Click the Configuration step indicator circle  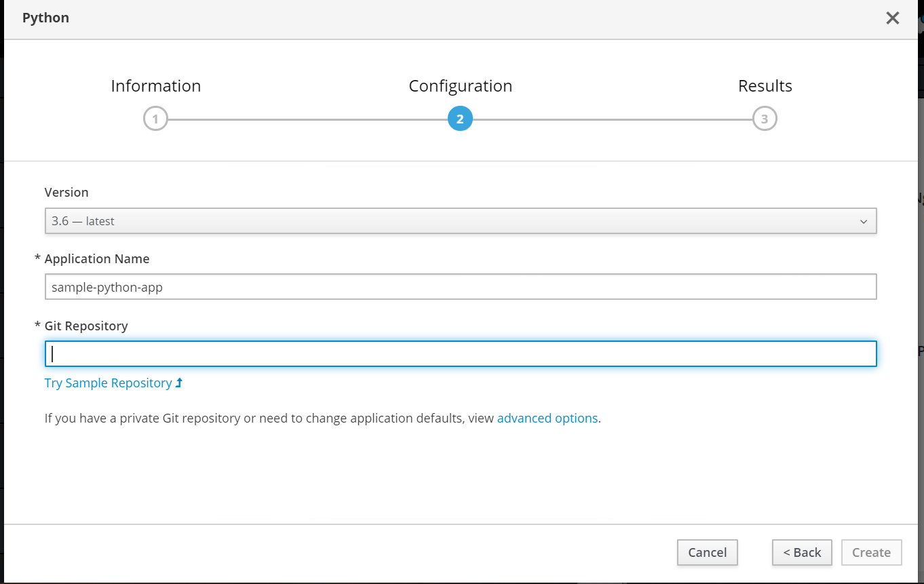[x=460, y=118]
